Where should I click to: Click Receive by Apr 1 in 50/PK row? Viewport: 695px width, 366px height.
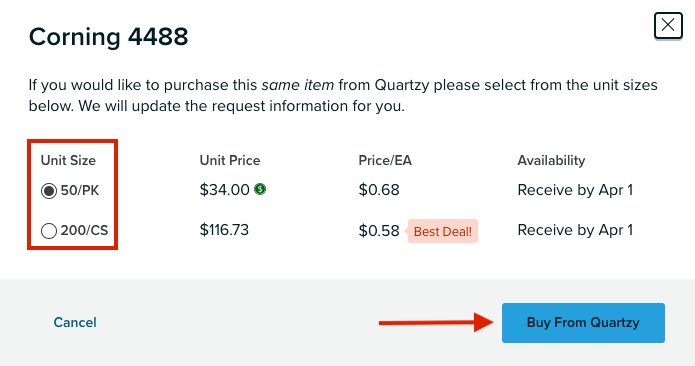point(575,190)
